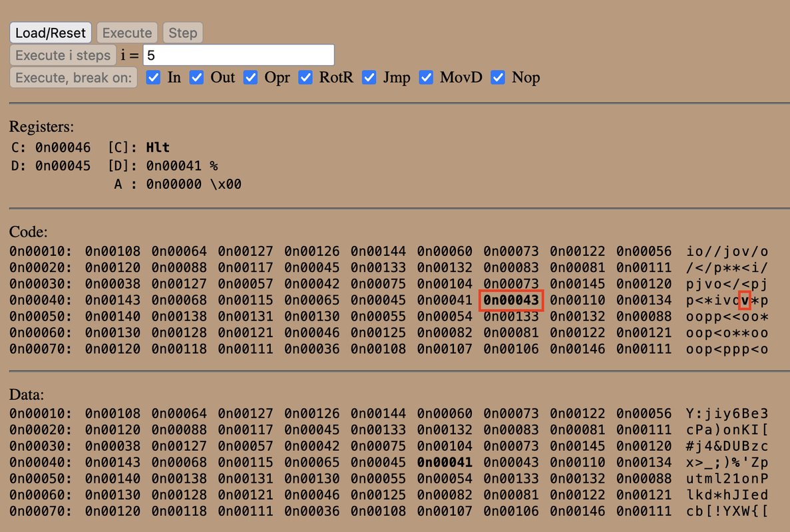Click the 0n00146 cell in Code

click(578, 349)
